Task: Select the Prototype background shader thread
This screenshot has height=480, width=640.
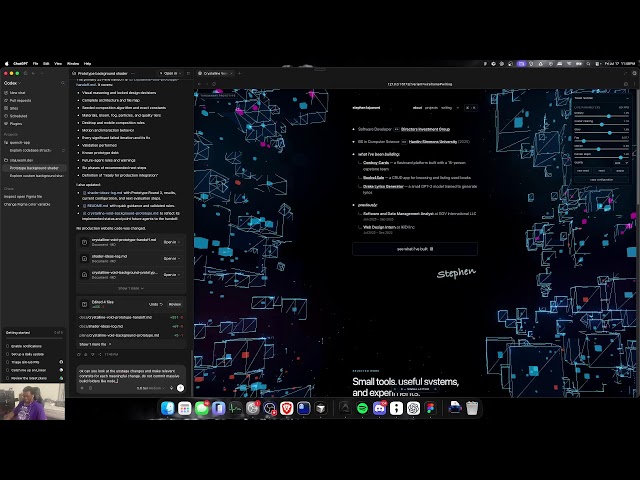Action: coord(34,168)
